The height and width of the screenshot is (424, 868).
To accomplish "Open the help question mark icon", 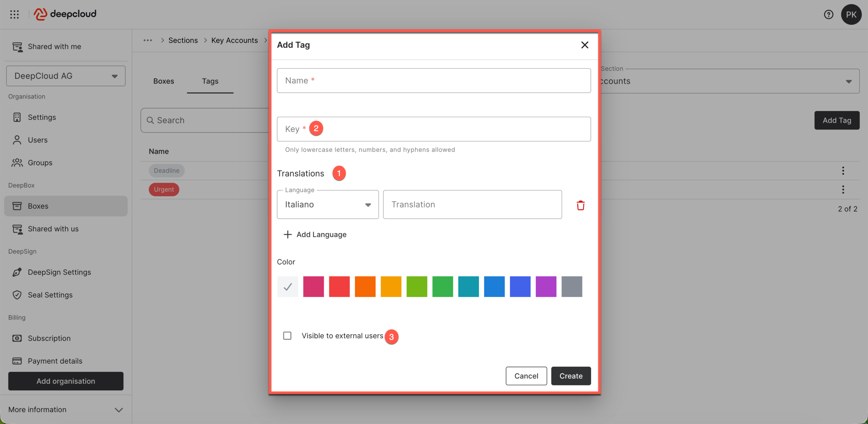I will click(828, 14).
